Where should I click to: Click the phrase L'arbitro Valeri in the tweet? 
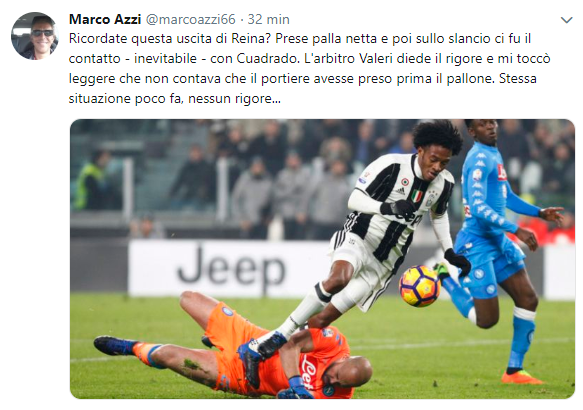click(x=344, y=59)
